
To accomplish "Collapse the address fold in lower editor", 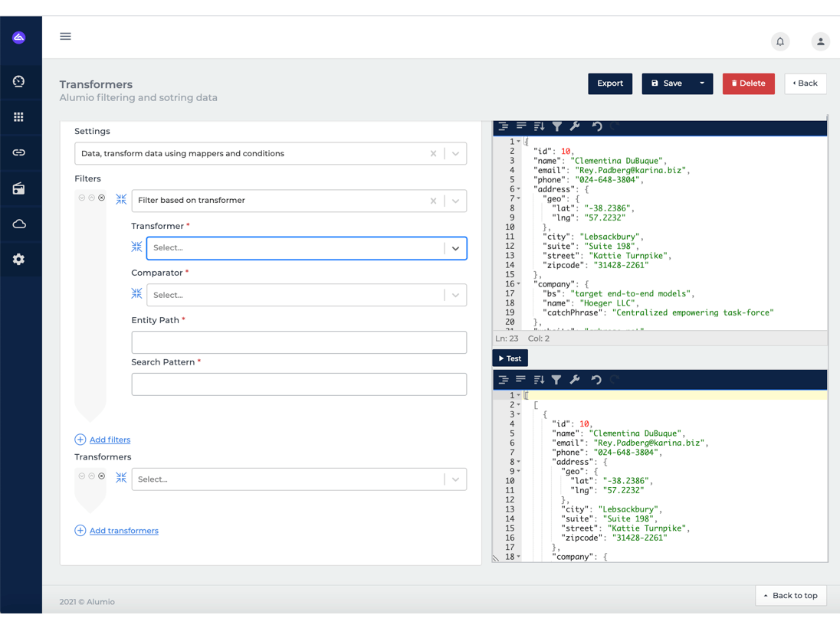I will click(x=519, y=462).
